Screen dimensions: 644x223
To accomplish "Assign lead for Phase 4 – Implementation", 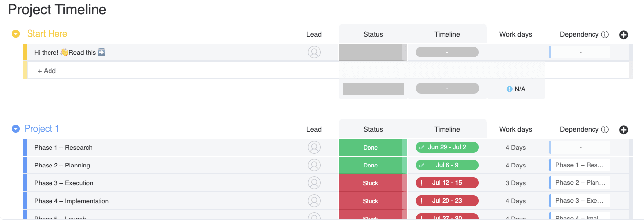I will 314,201.
